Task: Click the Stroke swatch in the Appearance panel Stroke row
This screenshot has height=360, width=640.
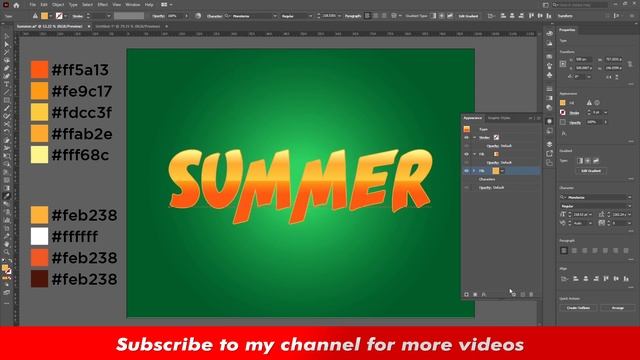Action: (x=496, y=138)
